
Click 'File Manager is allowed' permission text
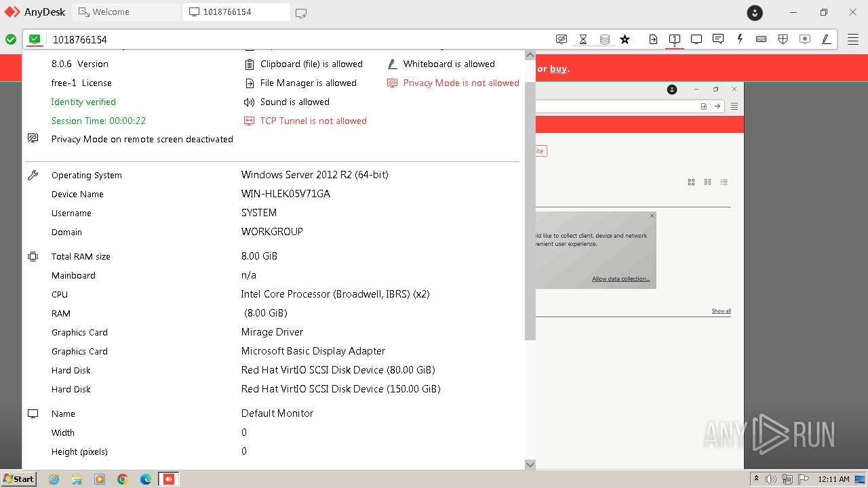coord(309,83)
